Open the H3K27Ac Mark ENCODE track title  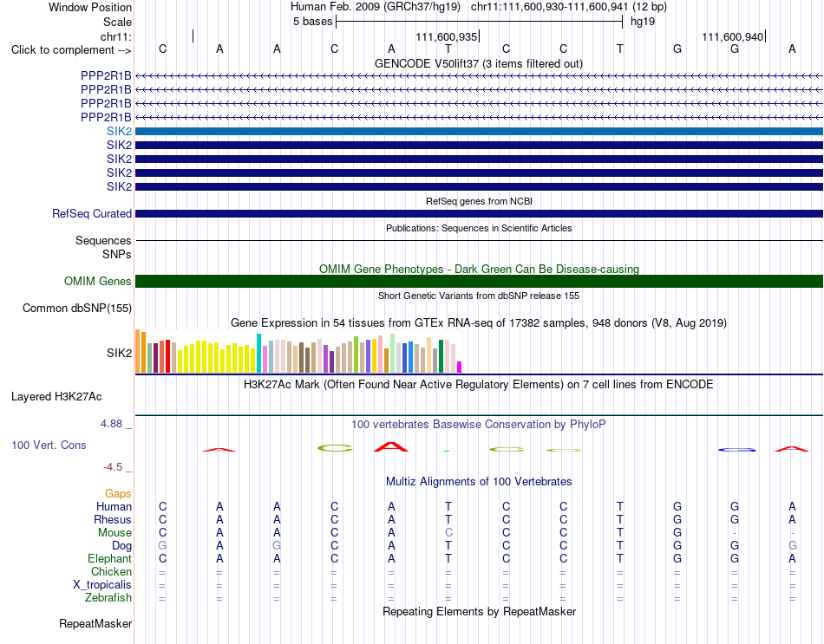479,385
